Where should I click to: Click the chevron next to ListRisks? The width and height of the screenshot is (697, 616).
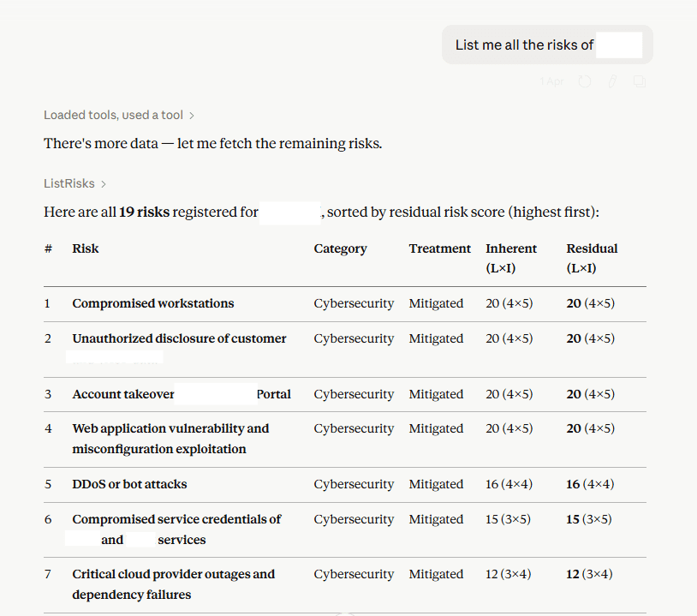(103, 184)
